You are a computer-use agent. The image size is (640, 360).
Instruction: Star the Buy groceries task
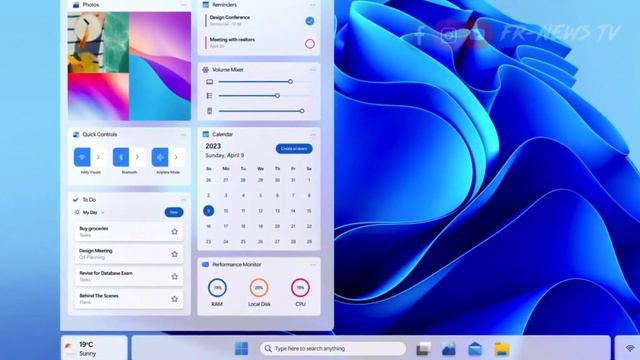pos(175,231)
